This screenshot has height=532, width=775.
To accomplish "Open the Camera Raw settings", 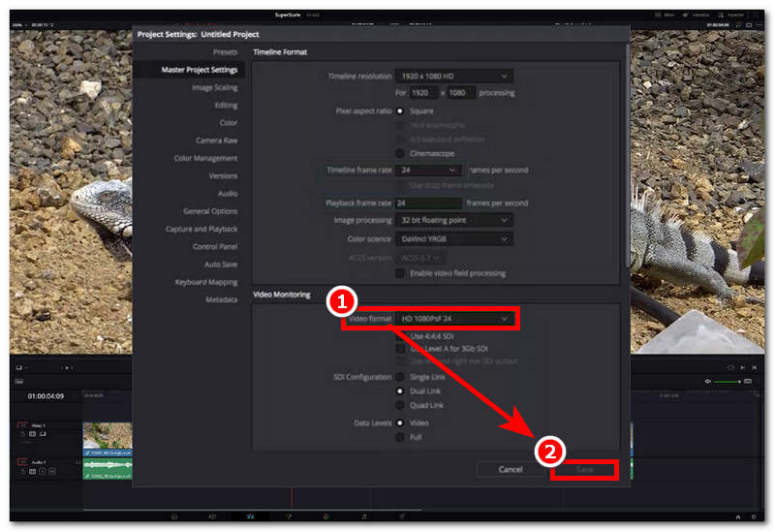I will pyautogui.click(x=216, y=141).
